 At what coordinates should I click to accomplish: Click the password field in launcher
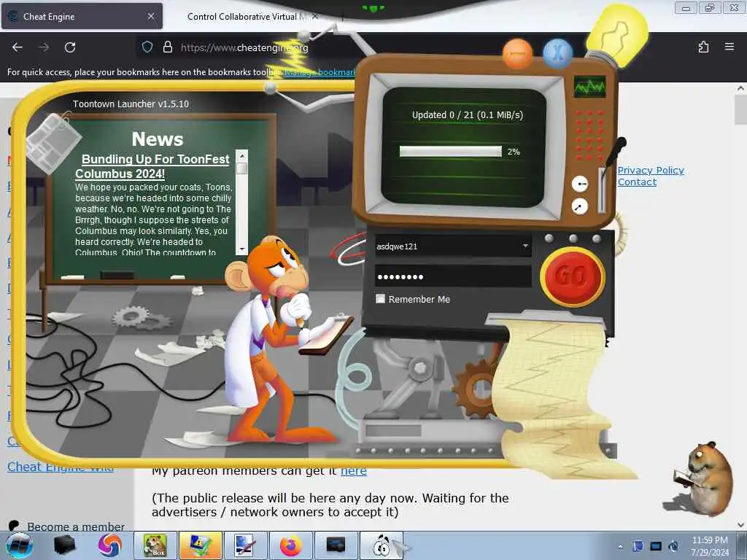pyautogui.click(x=453, y=276)
